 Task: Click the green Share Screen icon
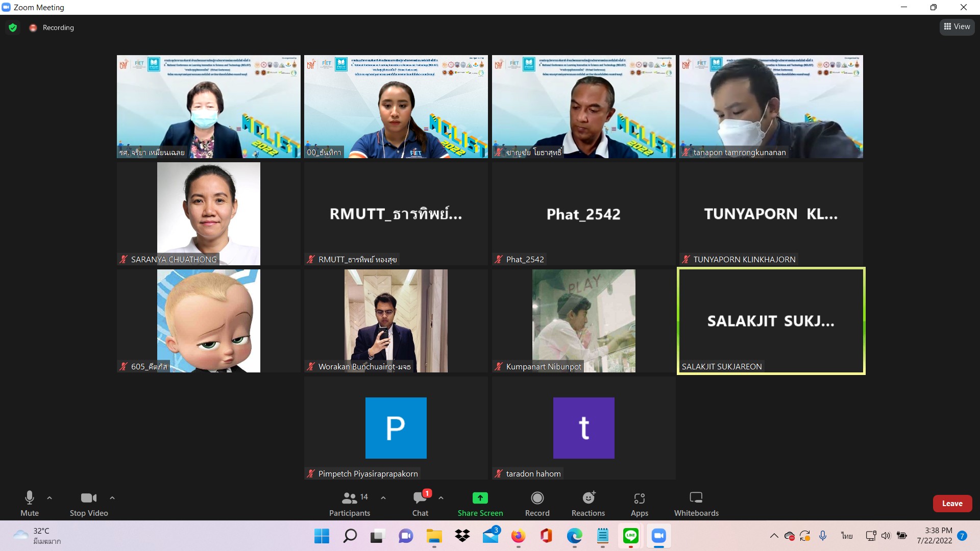[x=480, y=498]
